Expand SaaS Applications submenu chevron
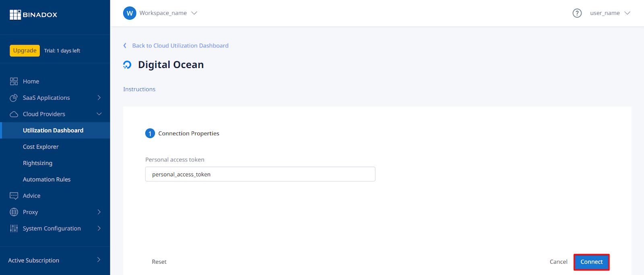 tap(99, 98)
